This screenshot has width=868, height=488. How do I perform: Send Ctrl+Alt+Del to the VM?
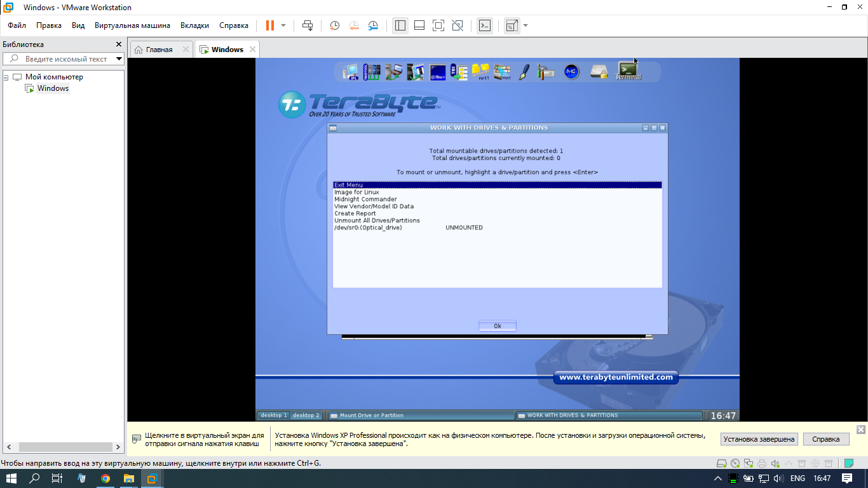click(308, 25)
